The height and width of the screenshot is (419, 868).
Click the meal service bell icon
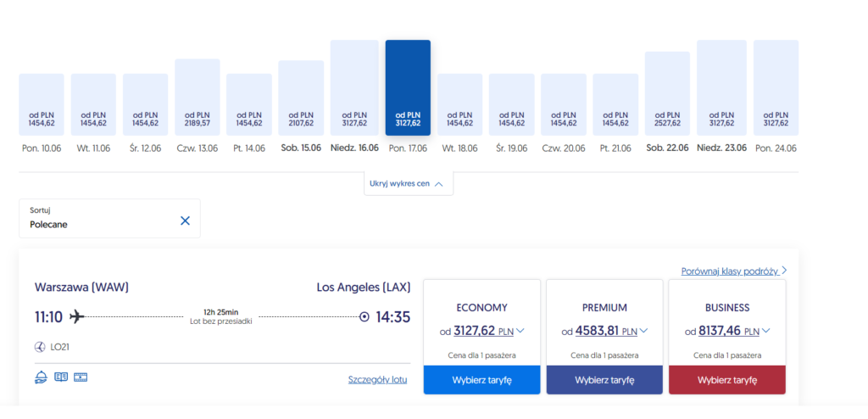tap(42, 377)
